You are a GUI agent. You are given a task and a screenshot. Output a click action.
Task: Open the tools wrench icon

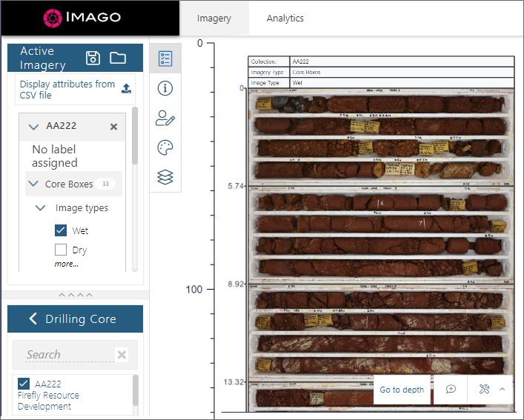click(x=484, y=390)
